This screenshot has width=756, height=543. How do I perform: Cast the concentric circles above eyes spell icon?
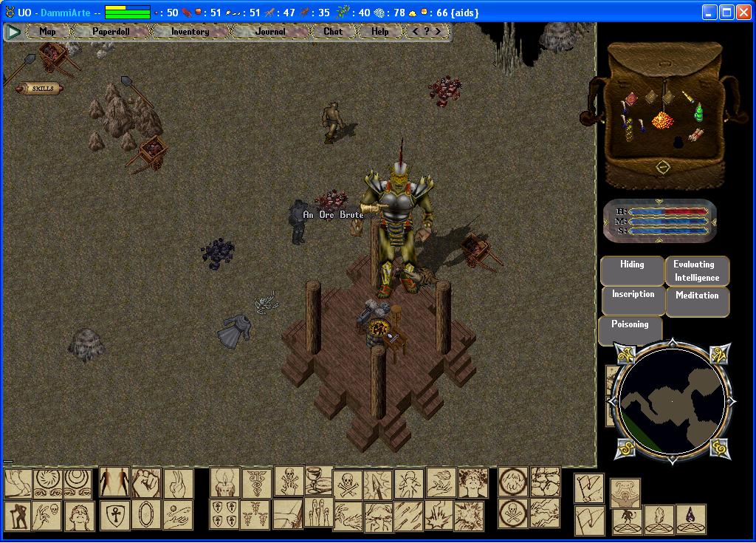tap(78, 484)
